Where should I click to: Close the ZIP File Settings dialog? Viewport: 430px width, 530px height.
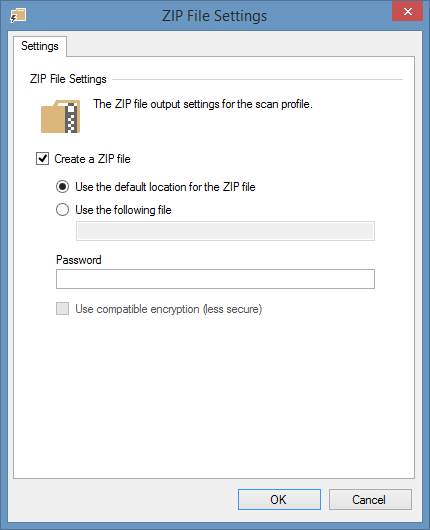tap(407, 11)
